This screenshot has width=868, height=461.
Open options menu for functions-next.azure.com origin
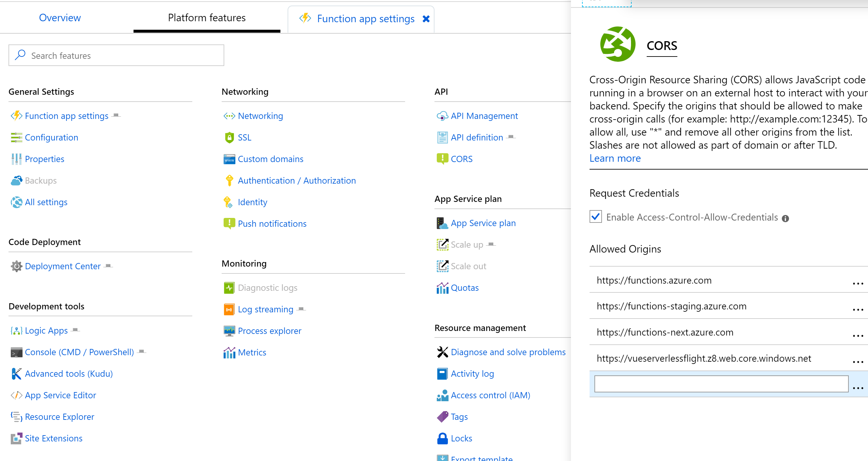pos(858,336)
